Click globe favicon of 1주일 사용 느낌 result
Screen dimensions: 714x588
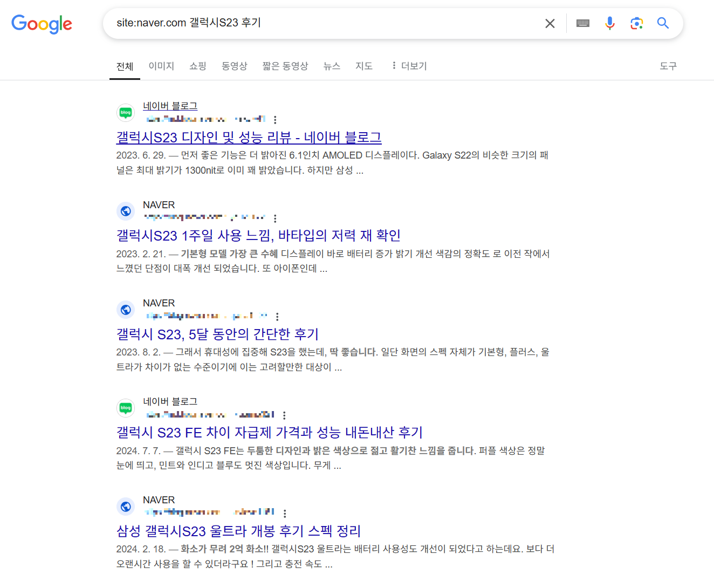coord(126,211)
